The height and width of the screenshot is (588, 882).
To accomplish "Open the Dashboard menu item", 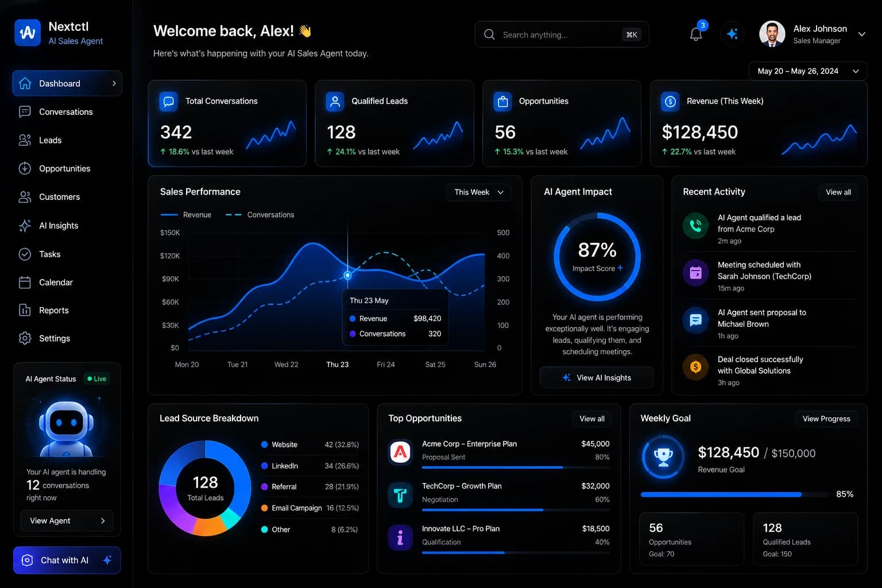I will (x=67, y=83).
